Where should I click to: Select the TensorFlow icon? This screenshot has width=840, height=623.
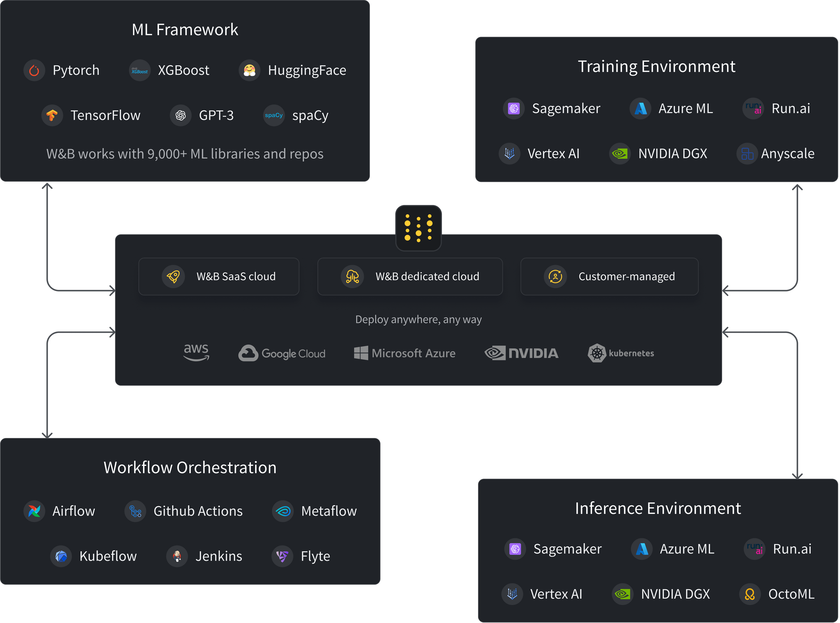[52, 115]
